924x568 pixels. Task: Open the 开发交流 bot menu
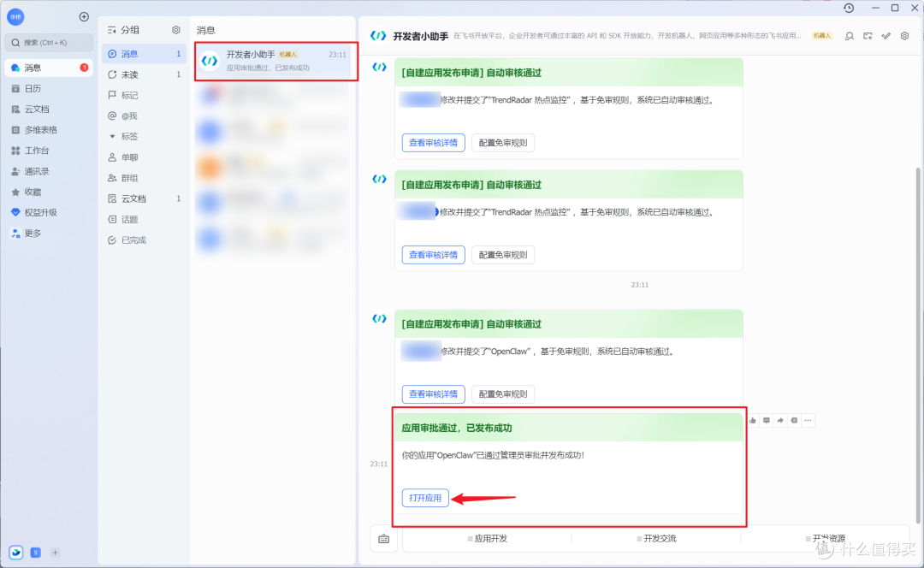tap(656, 539)
